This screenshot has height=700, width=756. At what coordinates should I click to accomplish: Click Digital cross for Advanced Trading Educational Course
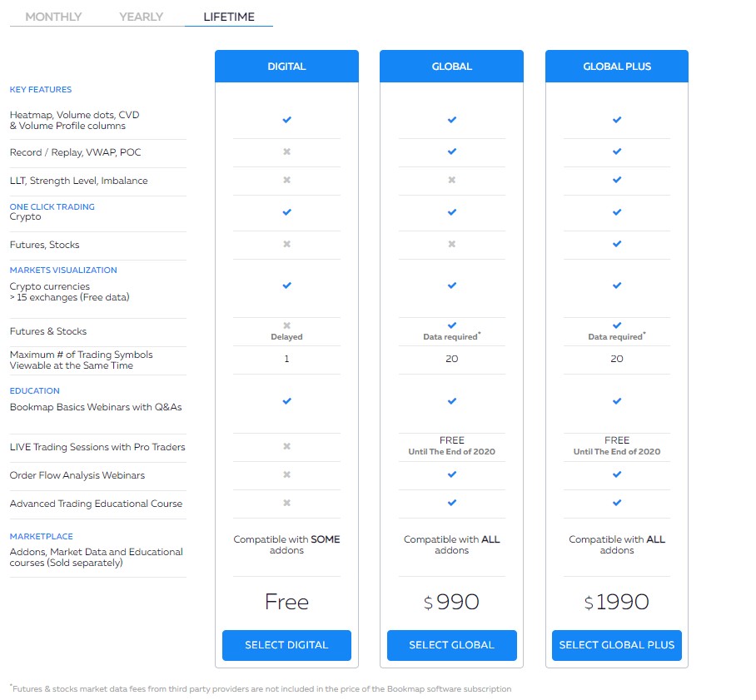[287, 503]
